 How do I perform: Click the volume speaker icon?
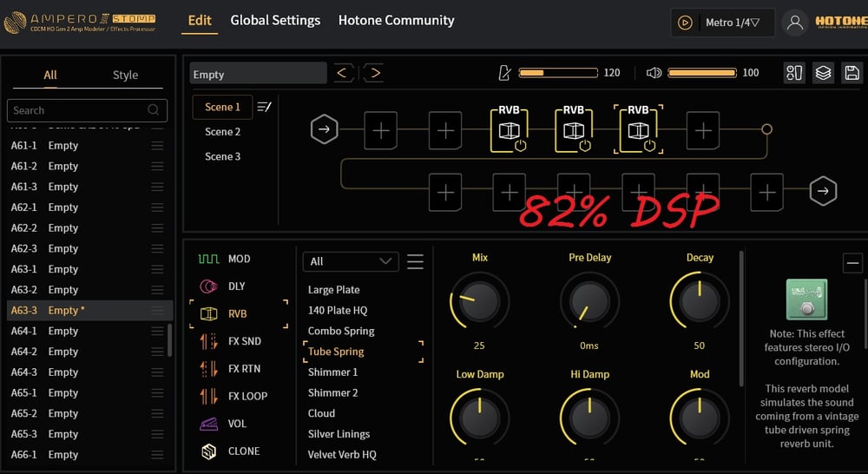[x=654, y=73]
